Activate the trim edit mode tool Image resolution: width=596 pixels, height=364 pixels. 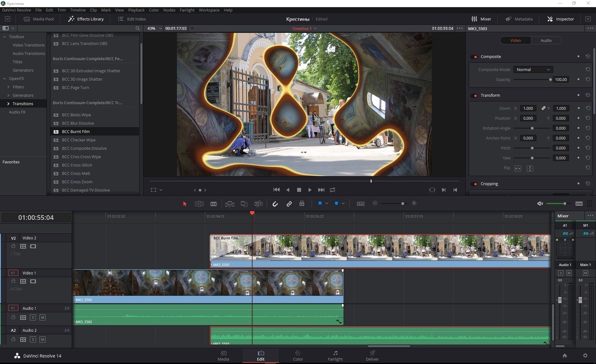pos(199,204)
